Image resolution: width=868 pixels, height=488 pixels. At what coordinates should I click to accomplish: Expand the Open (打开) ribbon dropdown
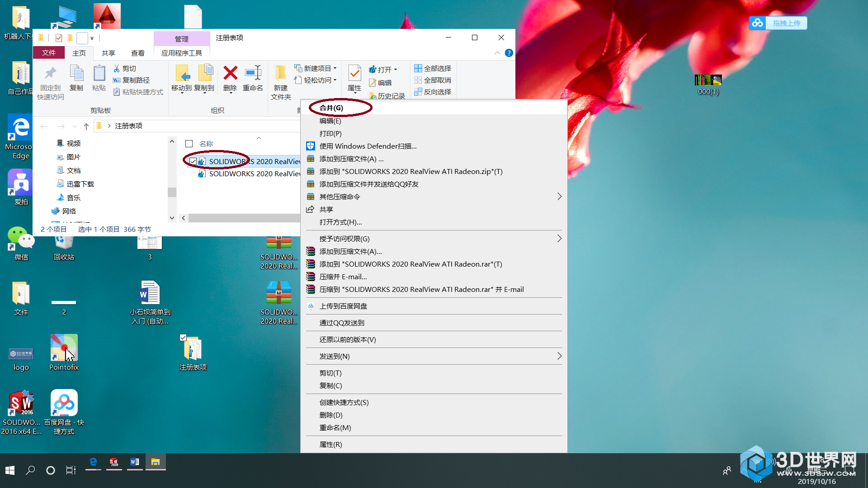click(396, 70)
